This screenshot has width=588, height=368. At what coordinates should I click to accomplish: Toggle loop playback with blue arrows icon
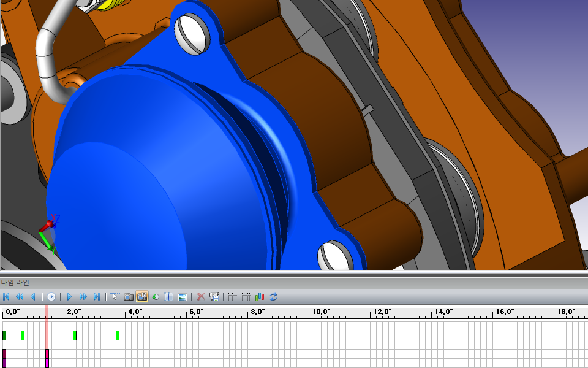click(x=273, y=297)
